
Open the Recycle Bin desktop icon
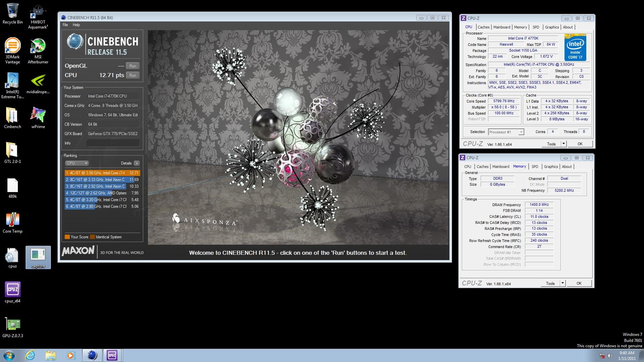click(12, 14)
